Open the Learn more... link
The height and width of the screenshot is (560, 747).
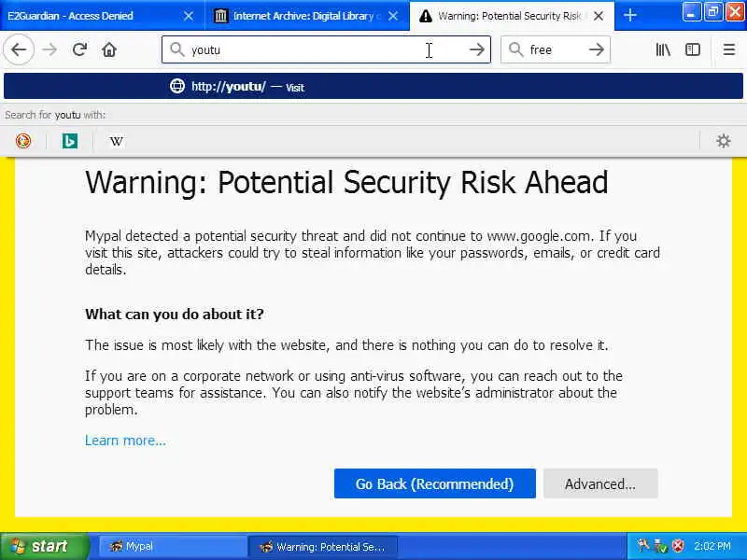coord(125,441)
